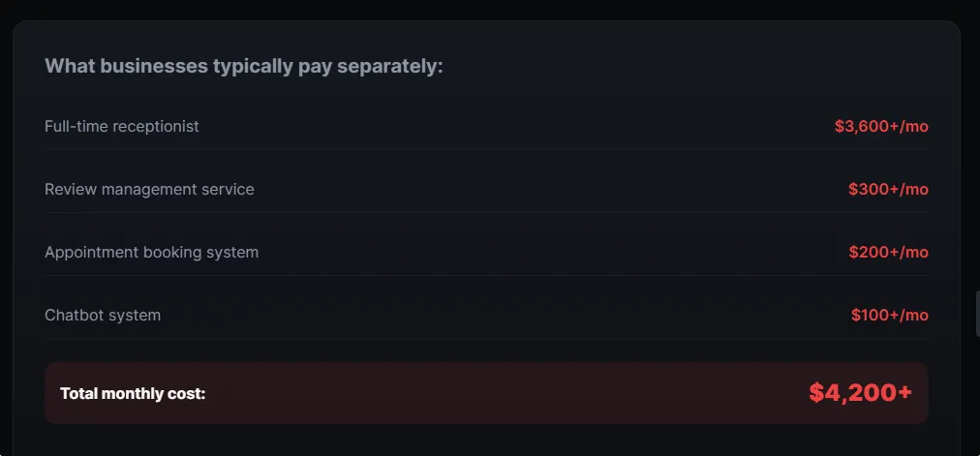
Task: Click the $200+/mo price
Action: [888, 253]
